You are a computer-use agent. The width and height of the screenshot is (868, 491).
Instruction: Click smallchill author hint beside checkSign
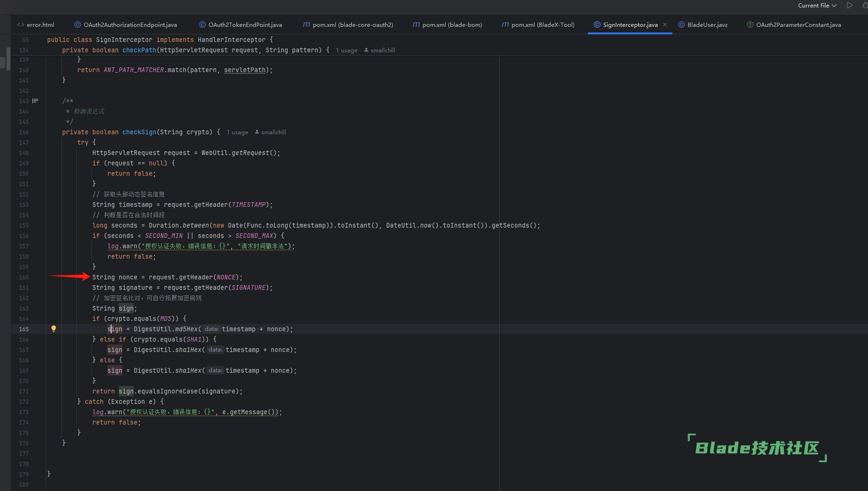point(274,132)
